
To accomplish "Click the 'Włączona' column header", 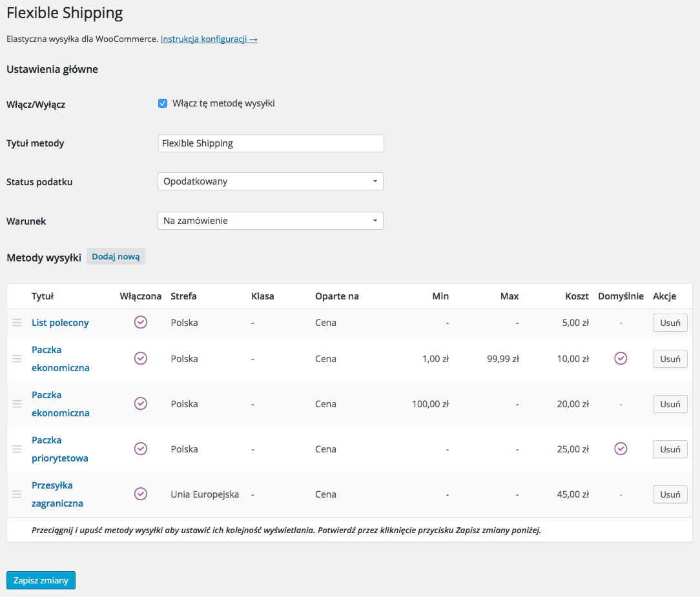I will (x=141, y=296).
